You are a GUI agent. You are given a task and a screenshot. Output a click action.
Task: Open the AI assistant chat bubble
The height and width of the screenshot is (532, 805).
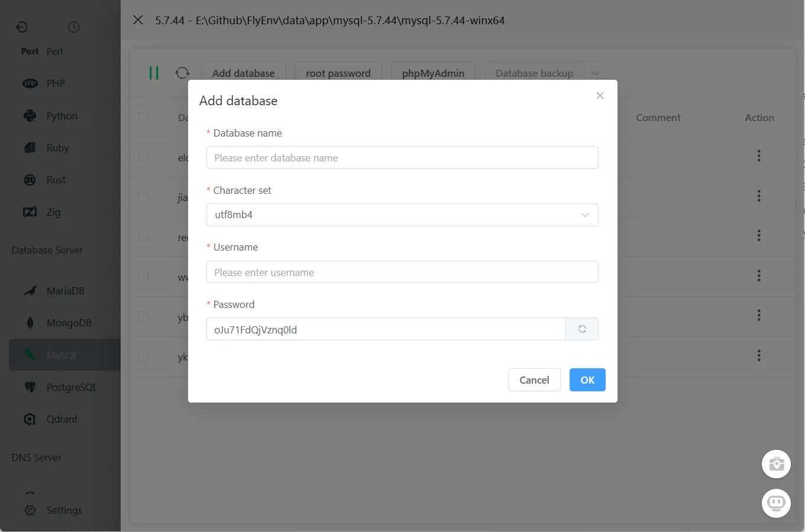click(776, 503)
